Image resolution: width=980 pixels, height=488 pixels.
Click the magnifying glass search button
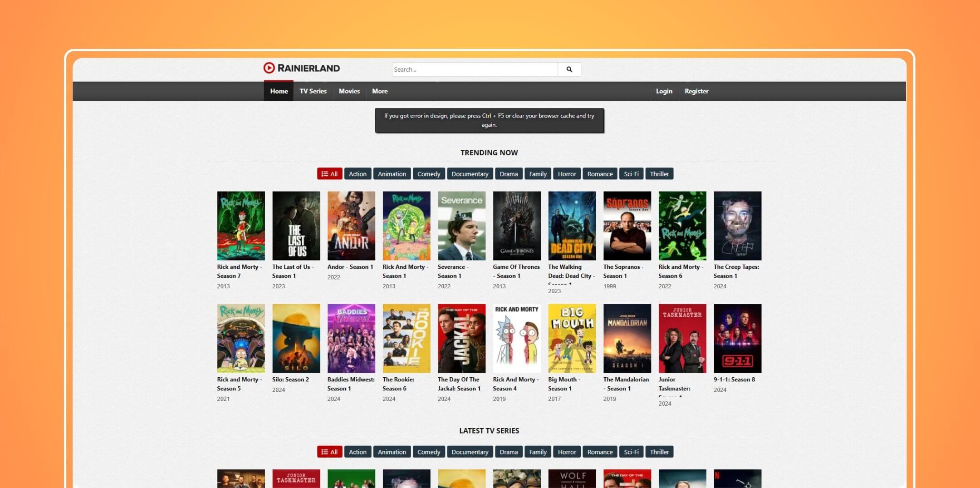(x=569, y=69)
